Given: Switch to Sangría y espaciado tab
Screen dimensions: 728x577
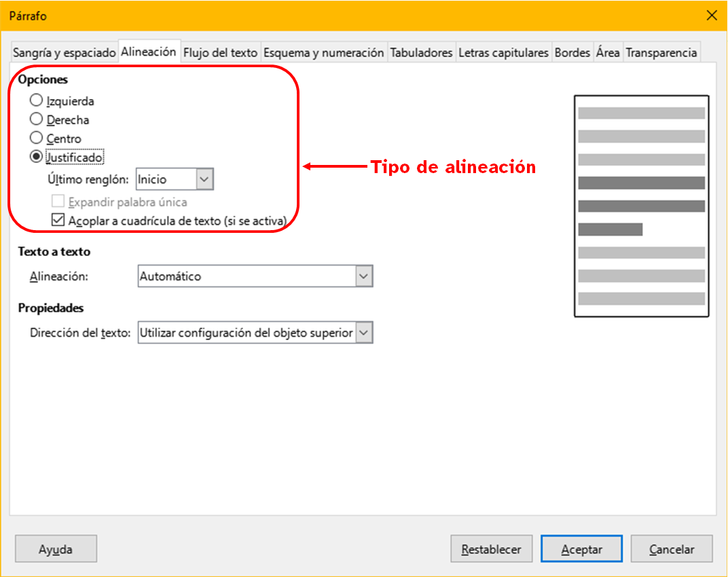Looking at the screenshot, I should 65,52.
